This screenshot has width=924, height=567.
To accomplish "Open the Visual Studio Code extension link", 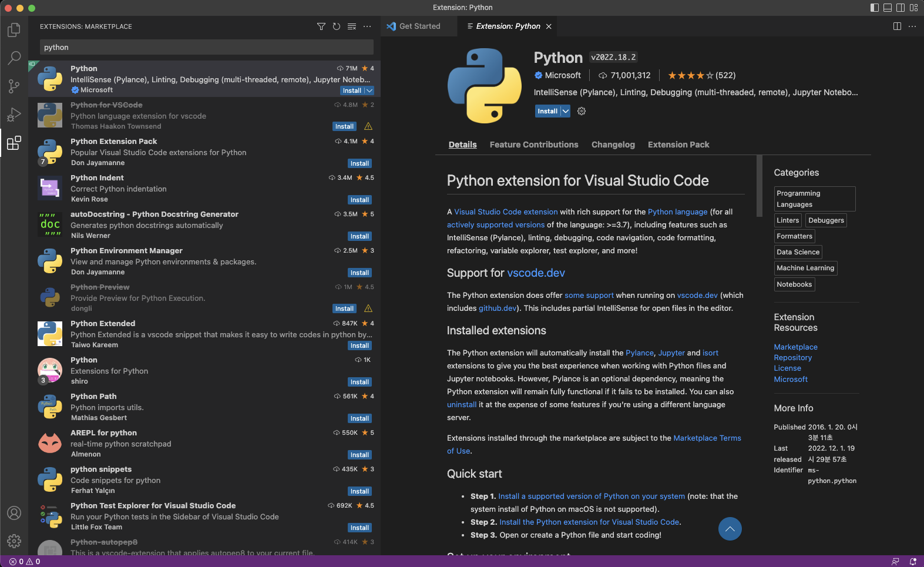I will point(506,212).
